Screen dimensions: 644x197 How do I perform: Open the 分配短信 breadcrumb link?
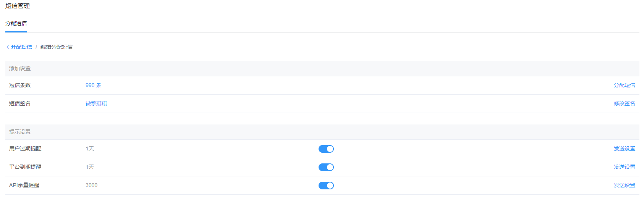click(21, 47)
